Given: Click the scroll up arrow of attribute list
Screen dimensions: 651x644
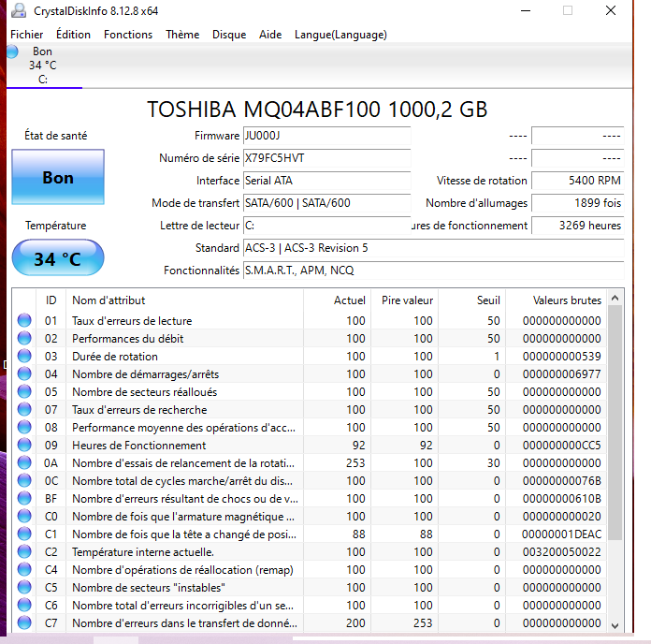Looking at the screenshot, I should pos(615,298).
